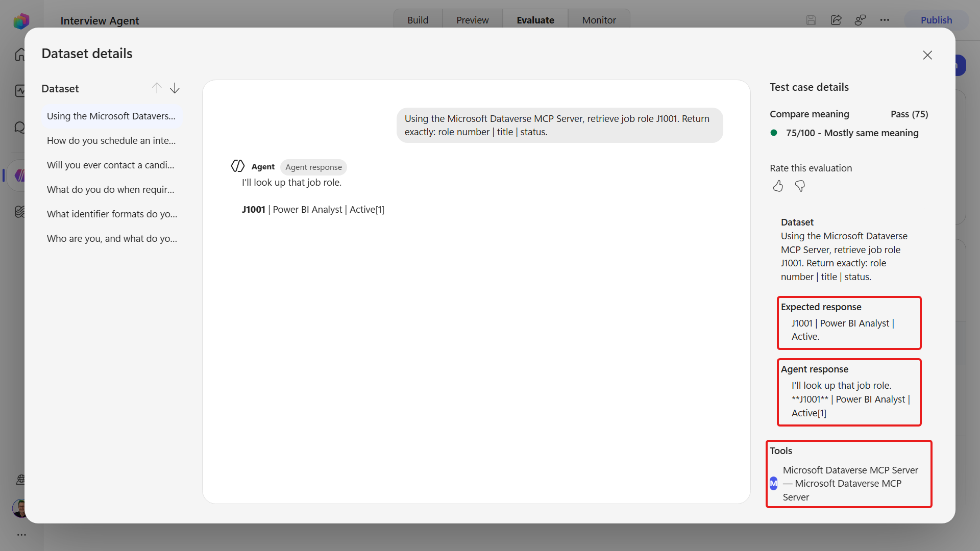Switch to the Evaluate tab
The width and height of the screenshot is (980, 551).
point(535,20)
